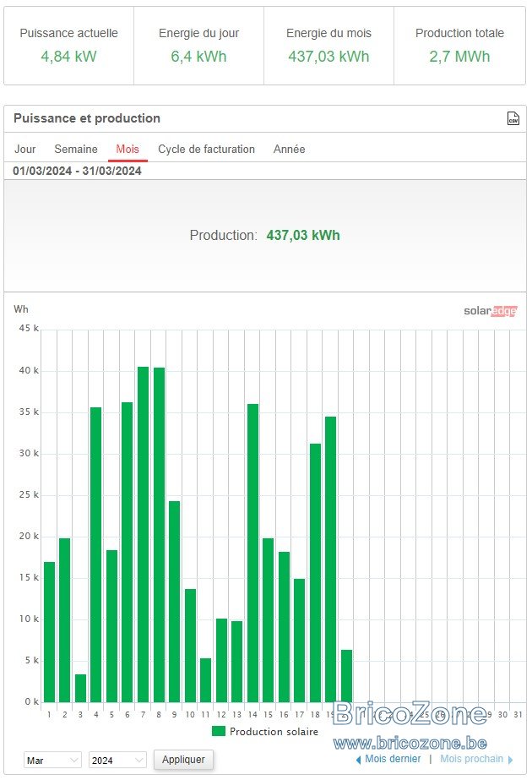The height and width of the screenshot is (780, 532).
Task: Click the Energie du mois value tile
Action: point(328,46)
